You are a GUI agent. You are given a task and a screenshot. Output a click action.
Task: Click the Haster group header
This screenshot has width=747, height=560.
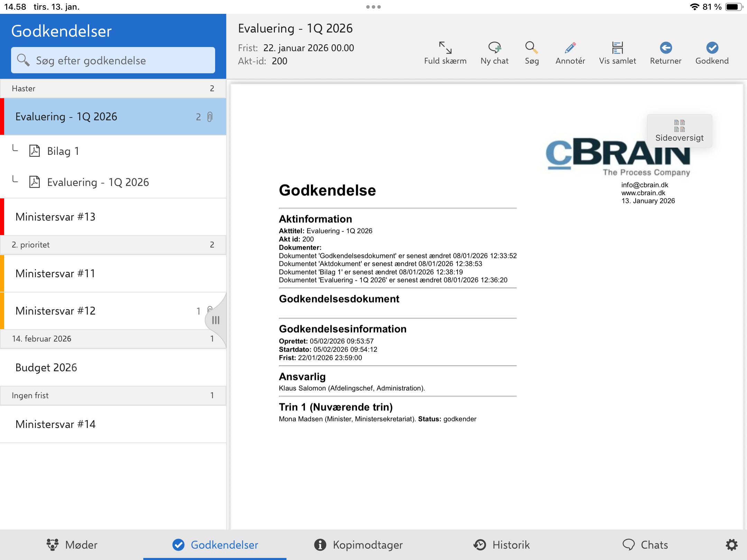tap(113, 88)
